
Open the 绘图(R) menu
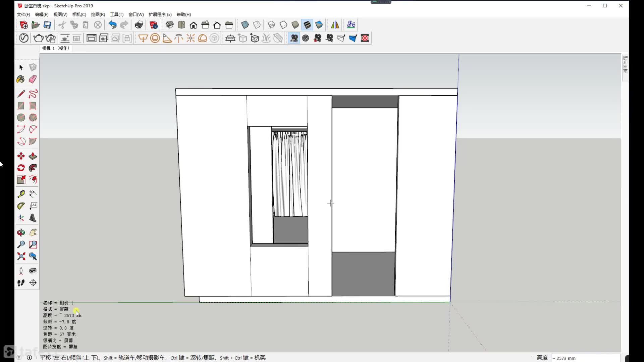pyautogui.click(x=98, y=15)
